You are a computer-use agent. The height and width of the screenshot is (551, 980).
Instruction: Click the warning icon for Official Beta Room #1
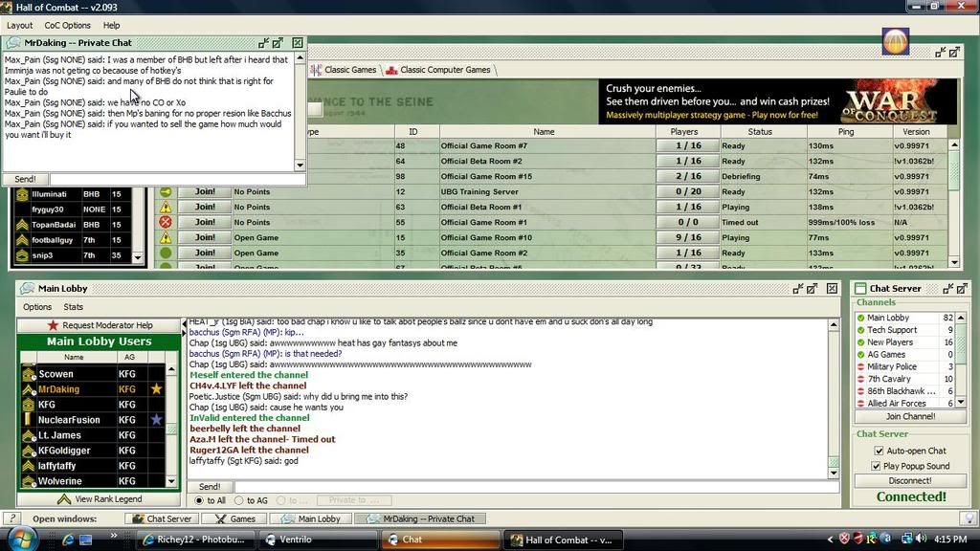166,207
